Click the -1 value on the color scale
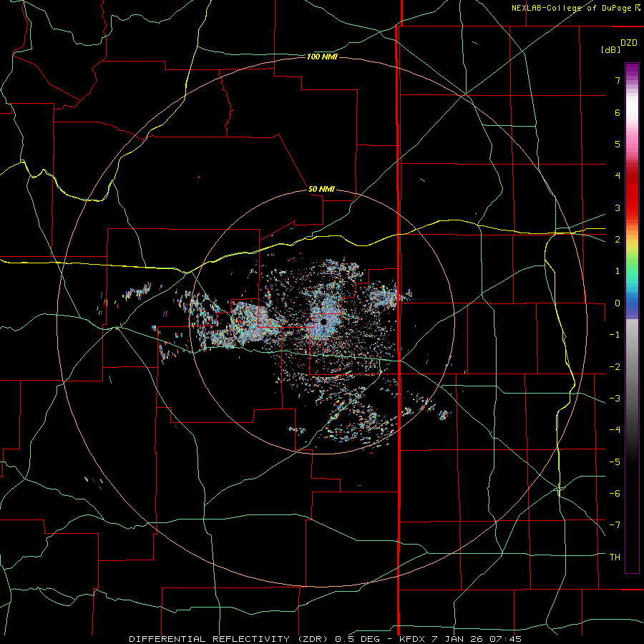Screen dimensions: 644x644 tap(615, 335)
